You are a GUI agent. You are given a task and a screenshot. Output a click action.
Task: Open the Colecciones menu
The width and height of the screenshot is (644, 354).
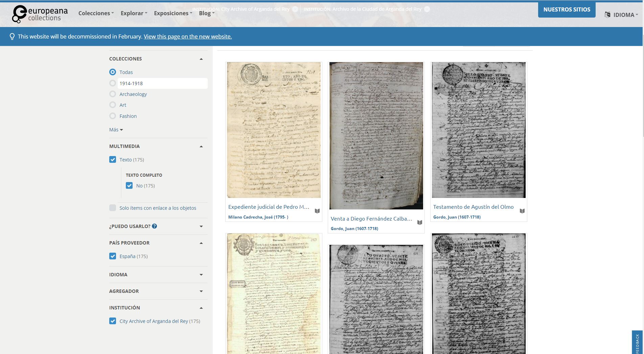[96, 13]
